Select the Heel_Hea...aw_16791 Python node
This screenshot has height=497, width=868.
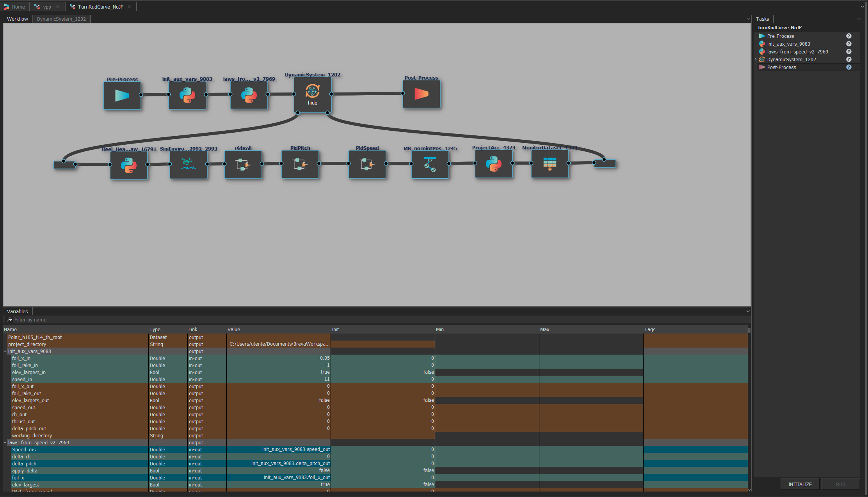tap(129, 165)
